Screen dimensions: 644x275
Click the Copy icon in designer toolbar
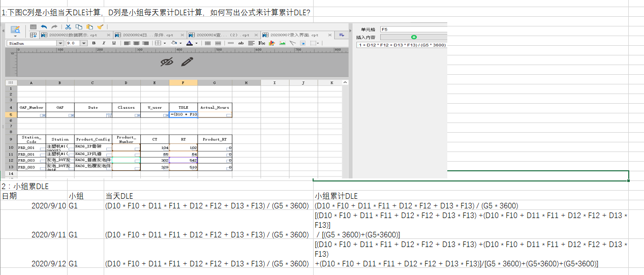pyautogui.click(x=79, y=26)
